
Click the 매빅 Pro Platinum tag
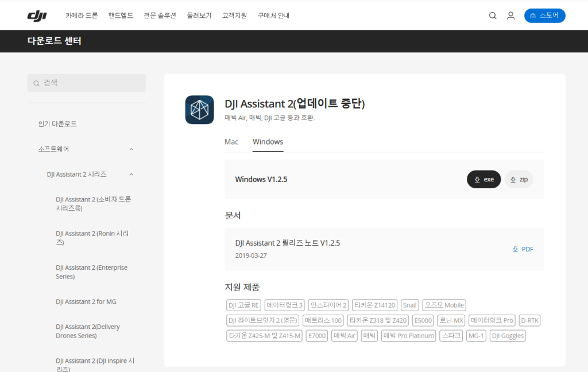409,336
